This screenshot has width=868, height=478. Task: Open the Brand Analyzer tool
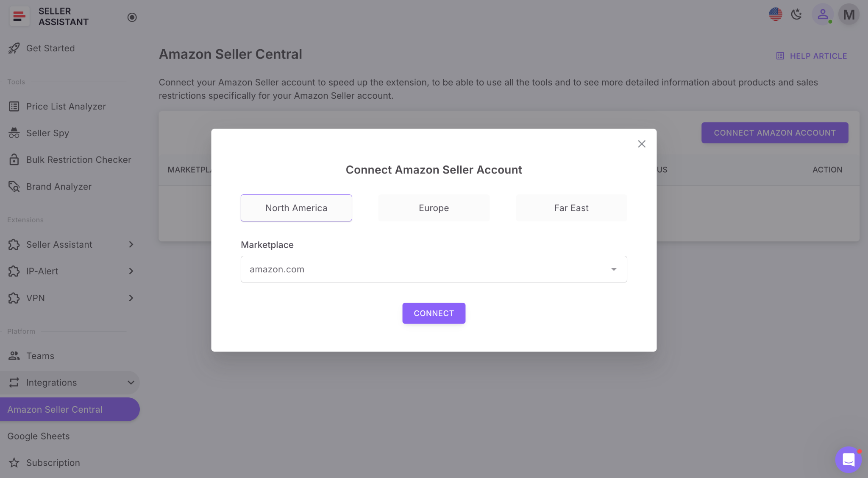(59, 186)
